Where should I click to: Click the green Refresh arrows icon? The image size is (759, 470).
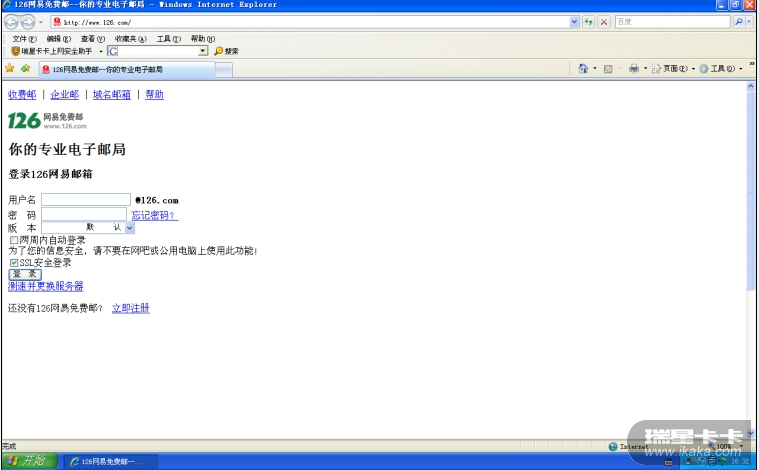(588, 22)
